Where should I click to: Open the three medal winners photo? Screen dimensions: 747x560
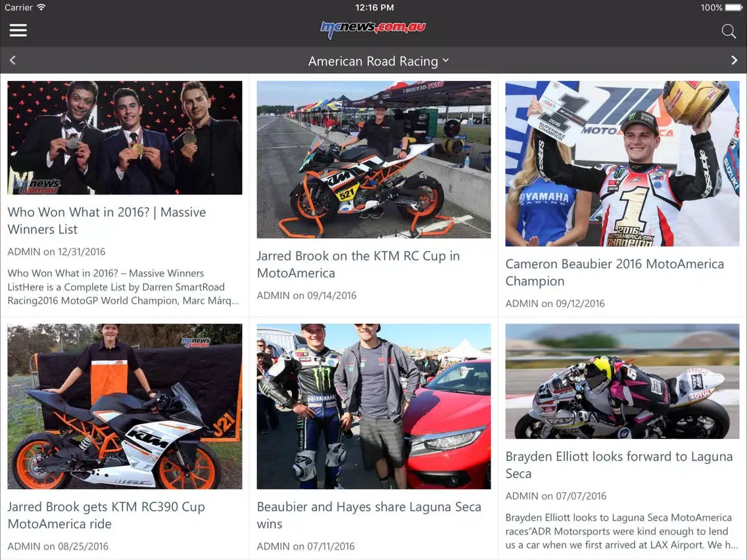pyautogui.click(x=125, y=137)
